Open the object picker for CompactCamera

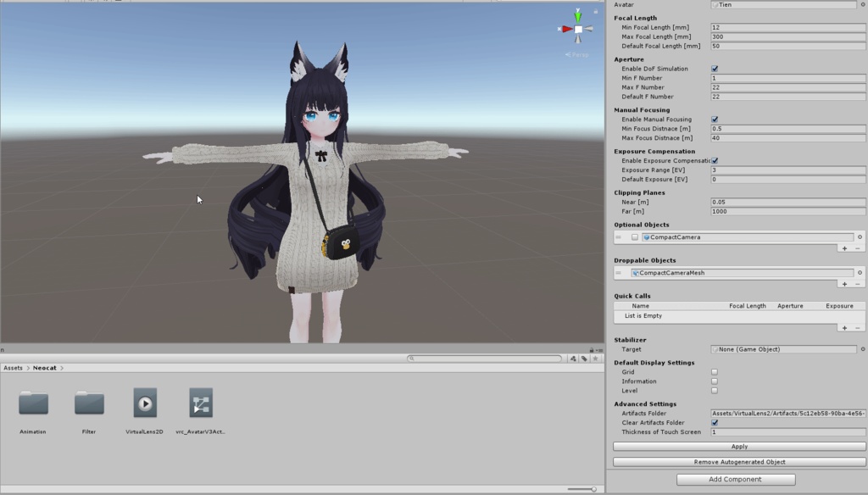point(860,237)
